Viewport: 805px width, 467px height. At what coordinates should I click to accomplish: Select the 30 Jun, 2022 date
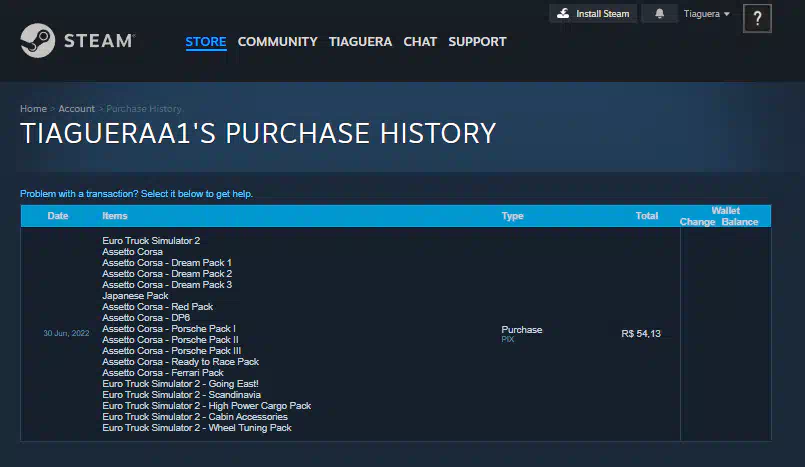(66, 334)
